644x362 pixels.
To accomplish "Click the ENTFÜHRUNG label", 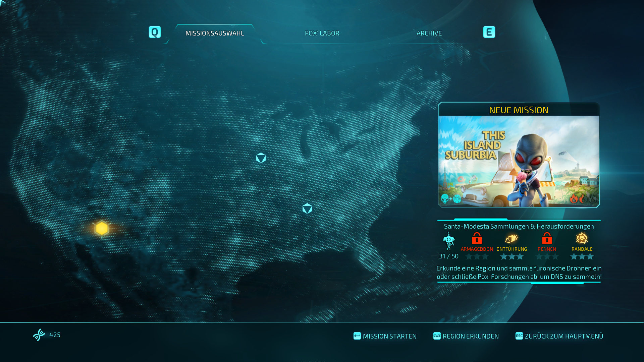I will (512, 249).
